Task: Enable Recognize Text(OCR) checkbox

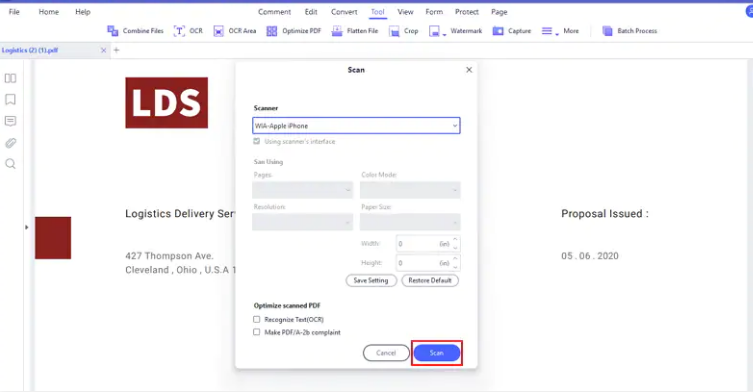Action: 256,319
